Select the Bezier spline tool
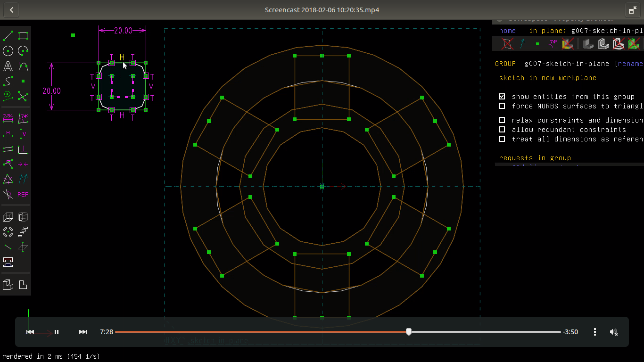Screen dimensions: 644x362 click(x=8, y=81)
